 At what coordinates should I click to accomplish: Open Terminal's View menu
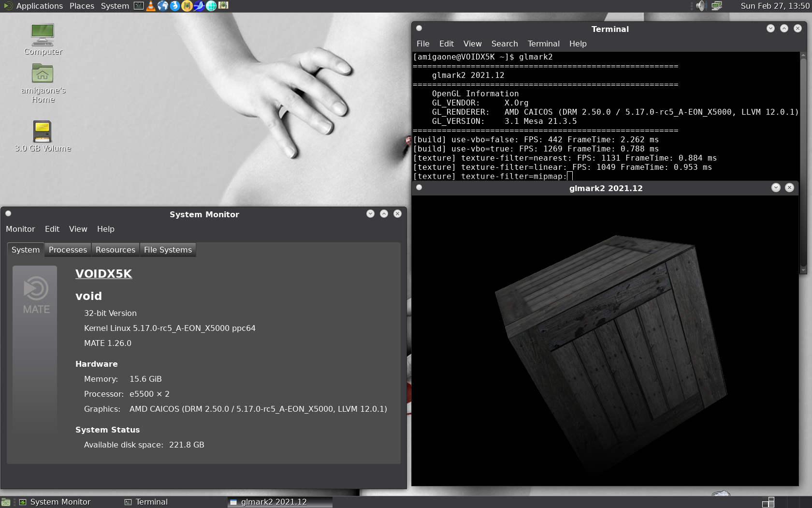(473, 44)
